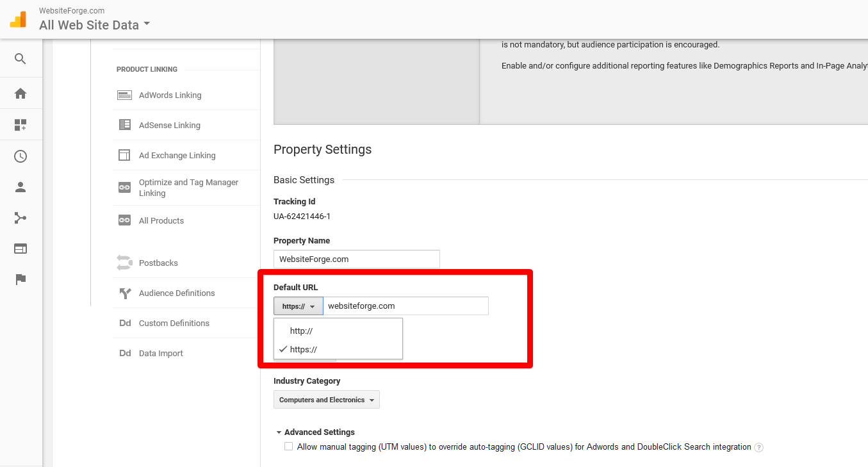Click the AdWords Linking icon
This screenshot has width=868, height=467.
pyautogui.click(x=124, y=95)
